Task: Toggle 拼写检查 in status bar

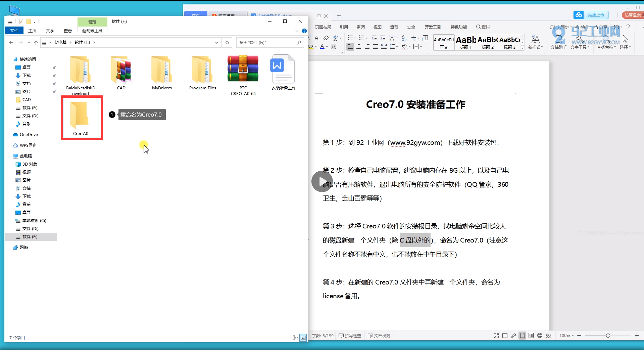Action: 350,336
